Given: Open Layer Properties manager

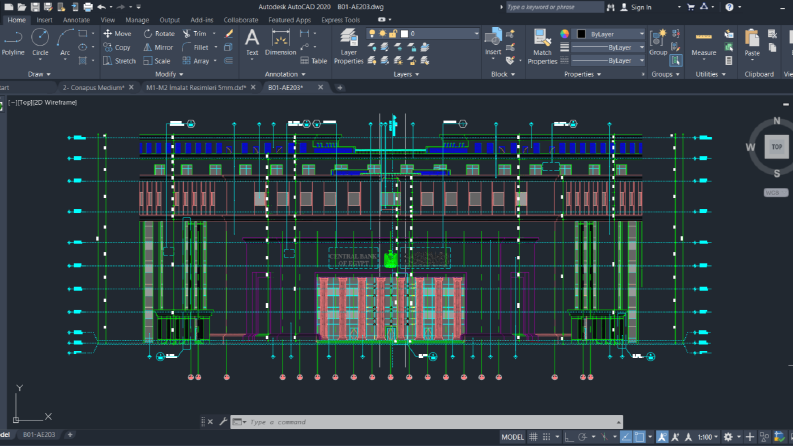Looking at the screenshot, I should point(348,47).
